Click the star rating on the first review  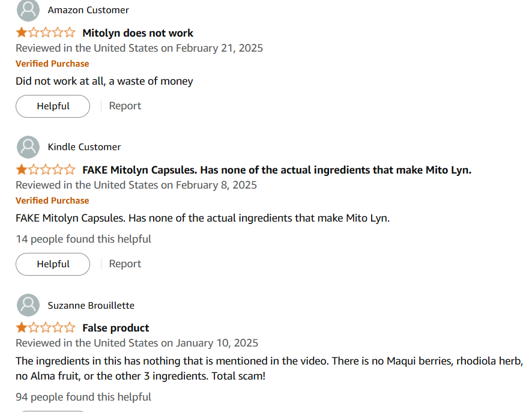click(45, 32)
